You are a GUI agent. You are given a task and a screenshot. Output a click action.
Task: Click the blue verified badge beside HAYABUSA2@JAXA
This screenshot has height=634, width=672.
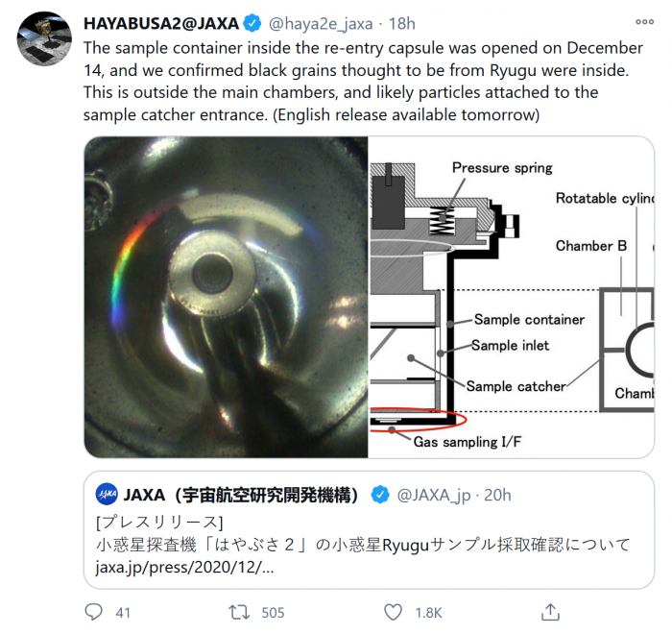pos(252,23)
